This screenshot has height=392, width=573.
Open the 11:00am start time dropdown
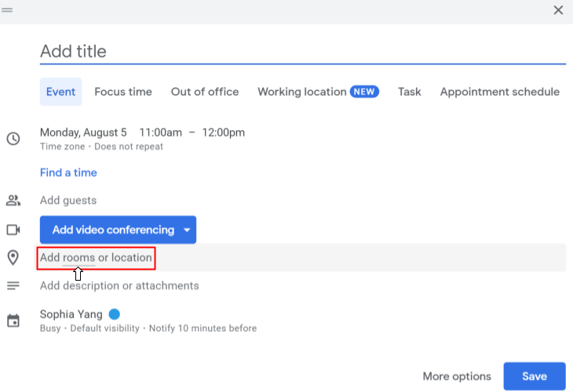(x=160, y=132)
